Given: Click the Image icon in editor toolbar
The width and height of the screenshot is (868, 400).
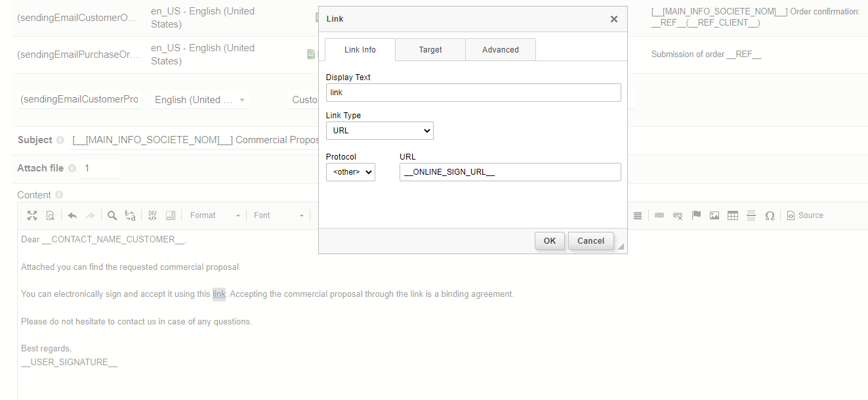Looking at the screenshot, I should pyautogui.click(x=714, y=215).
